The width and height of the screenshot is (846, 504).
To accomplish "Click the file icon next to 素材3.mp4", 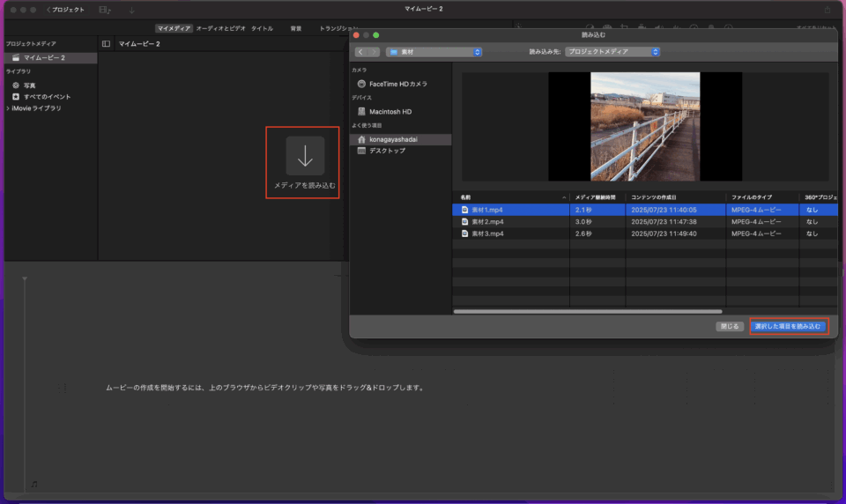I will [464, 233].
